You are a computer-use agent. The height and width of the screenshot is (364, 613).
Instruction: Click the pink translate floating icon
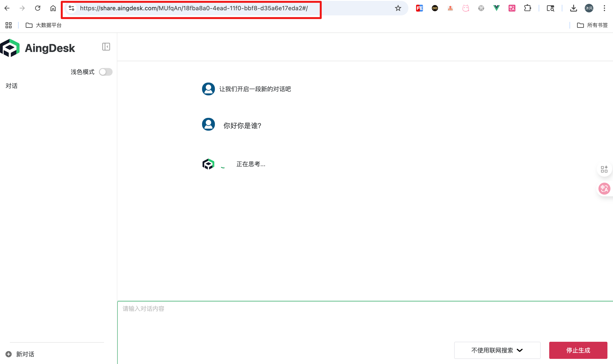[604, 188]
